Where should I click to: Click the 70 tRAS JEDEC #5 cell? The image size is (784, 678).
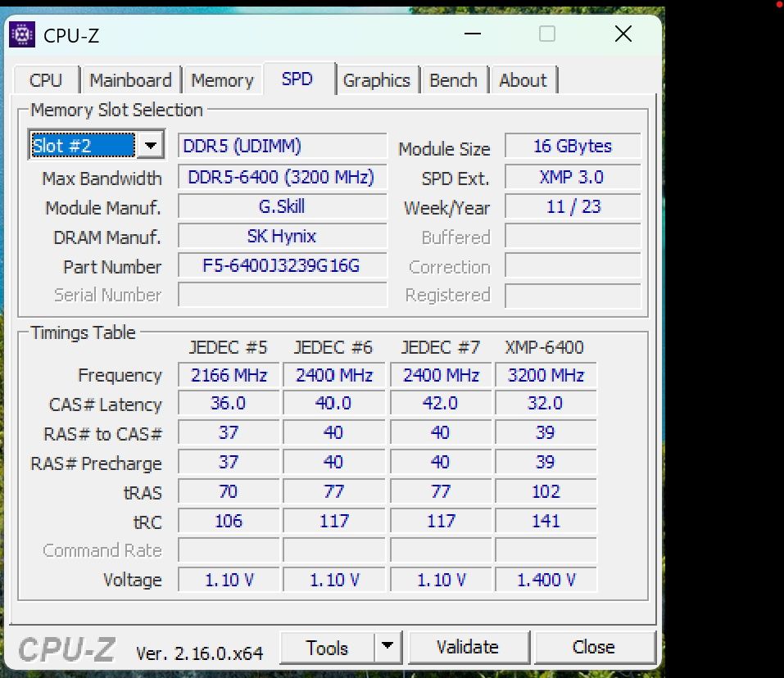coord(229,492)
